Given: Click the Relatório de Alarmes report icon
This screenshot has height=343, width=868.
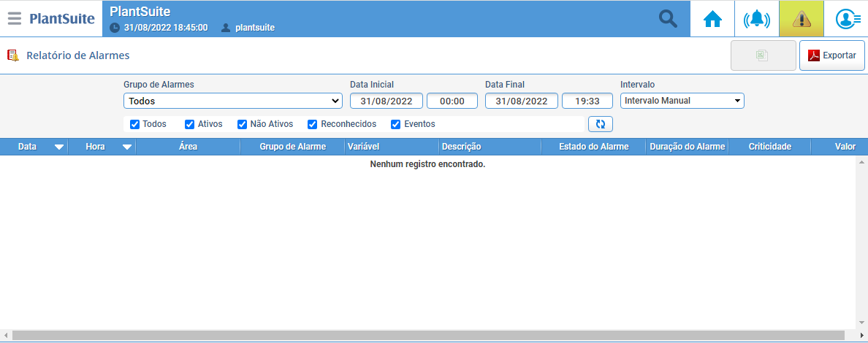Looking at the screenshot, I should (12, 55).
